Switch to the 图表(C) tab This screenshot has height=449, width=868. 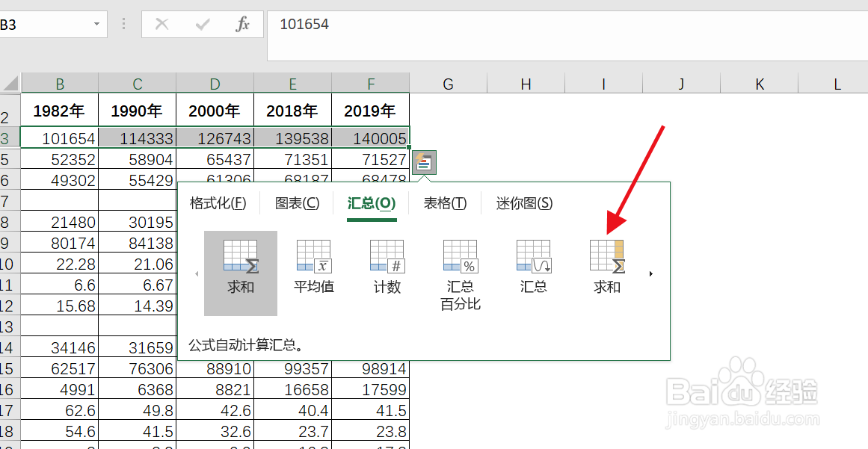click(296, 202)
